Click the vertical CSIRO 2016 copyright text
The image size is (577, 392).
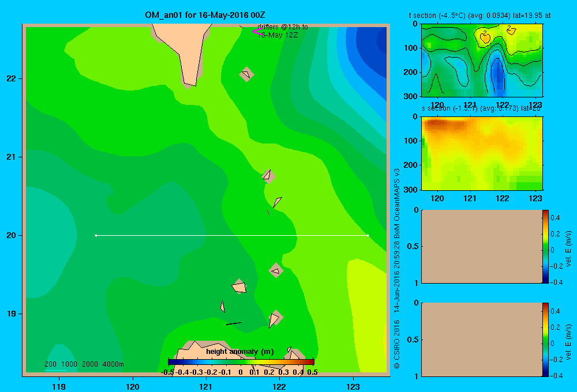pos(397,344)
